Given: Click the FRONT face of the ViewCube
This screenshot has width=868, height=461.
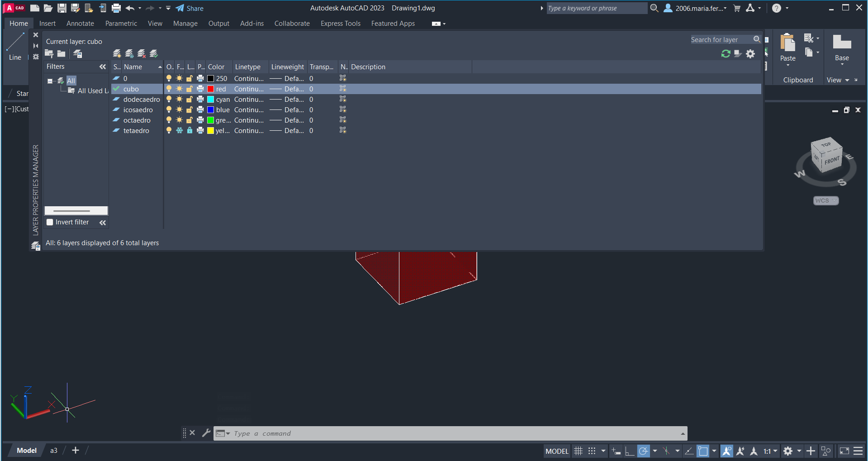Looking at the screenshot, I should (832, 161).
